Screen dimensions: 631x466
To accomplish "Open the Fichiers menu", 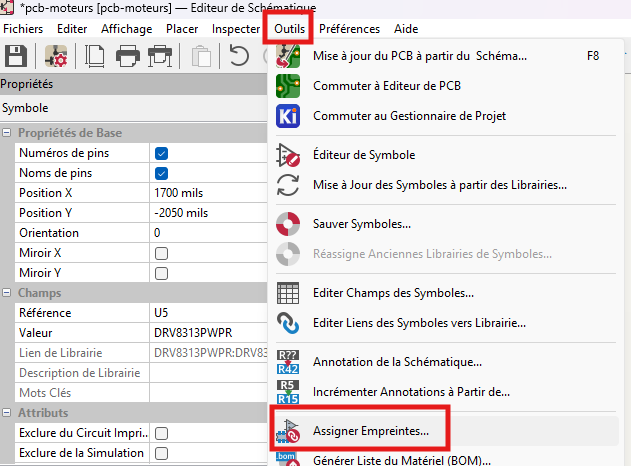I will pyautogui.click(x=23, y=29).
